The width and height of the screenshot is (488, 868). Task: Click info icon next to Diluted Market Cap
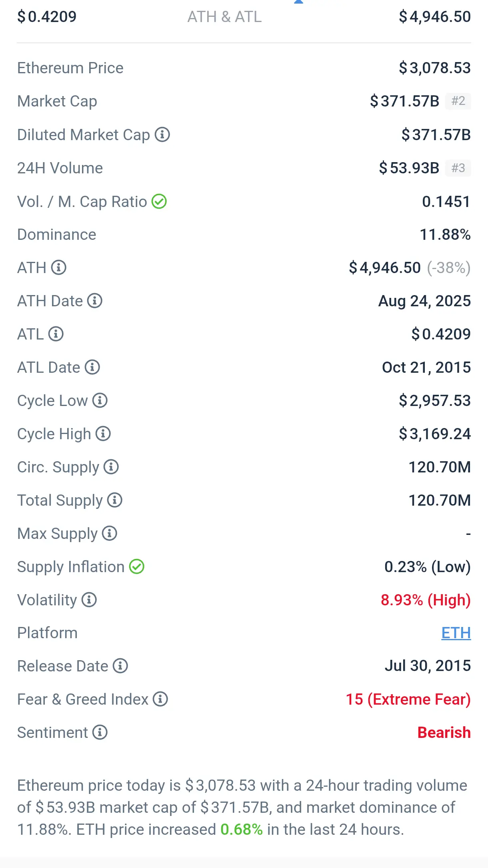click(162, 135)
